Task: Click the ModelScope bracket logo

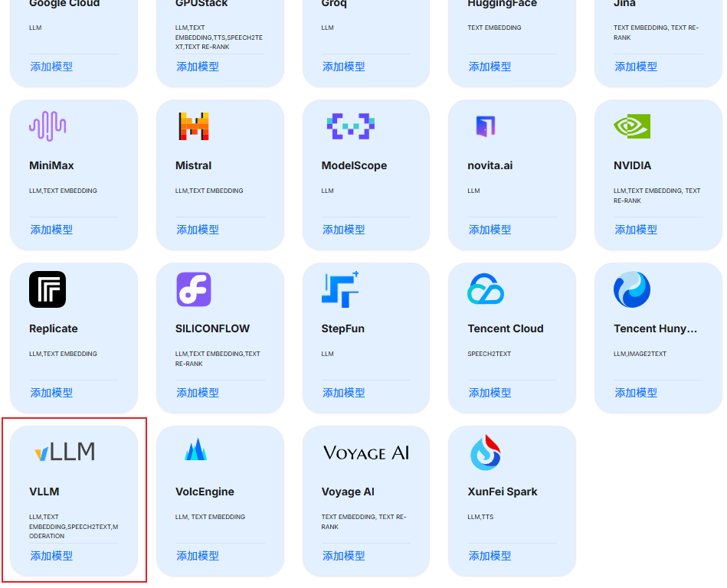Action: point(351,126)
